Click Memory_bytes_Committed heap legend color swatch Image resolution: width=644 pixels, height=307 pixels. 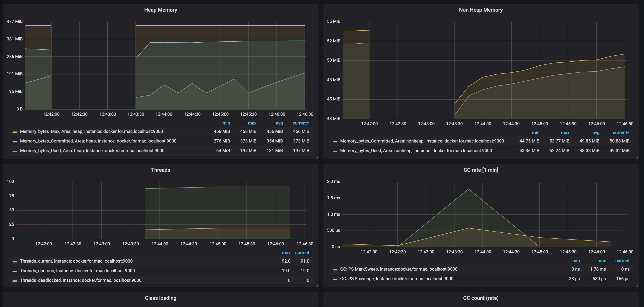[15, 141]
